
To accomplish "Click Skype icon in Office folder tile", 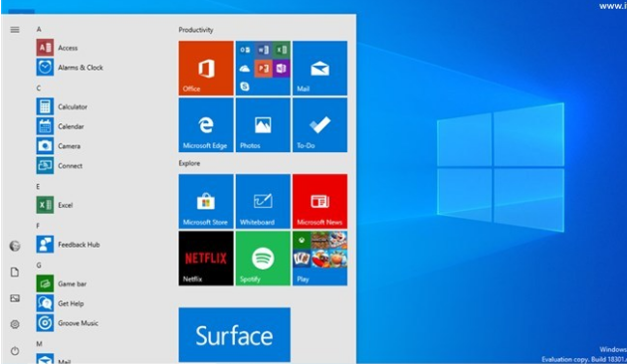I will (245, 86).
